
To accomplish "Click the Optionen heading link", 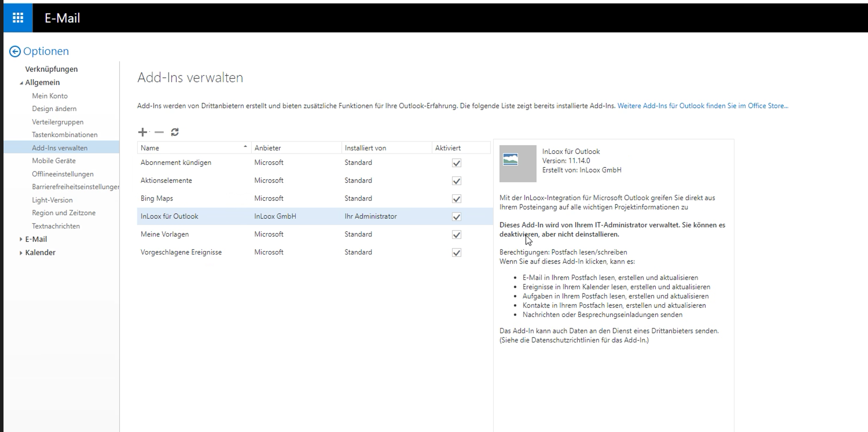I will point(46,51).
